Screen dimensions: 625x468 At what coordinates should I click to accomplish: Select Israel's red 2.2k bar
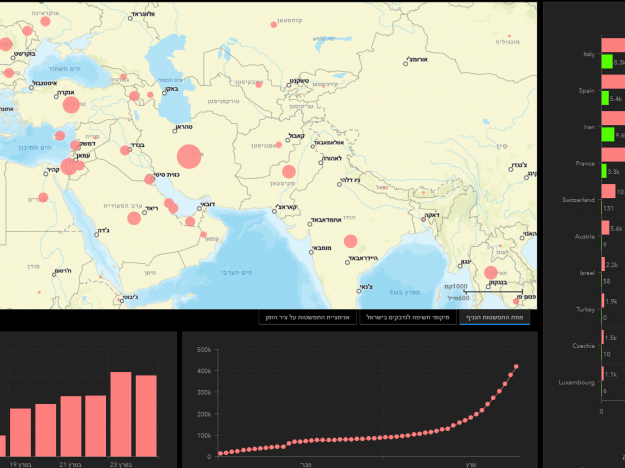tap(611, 265)
